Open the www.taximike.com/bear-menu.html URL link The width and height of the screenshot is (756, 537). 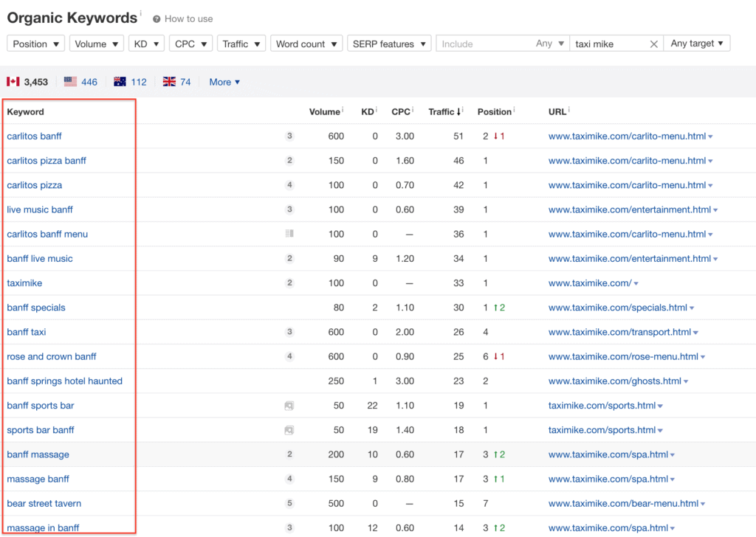coord(623,503)
